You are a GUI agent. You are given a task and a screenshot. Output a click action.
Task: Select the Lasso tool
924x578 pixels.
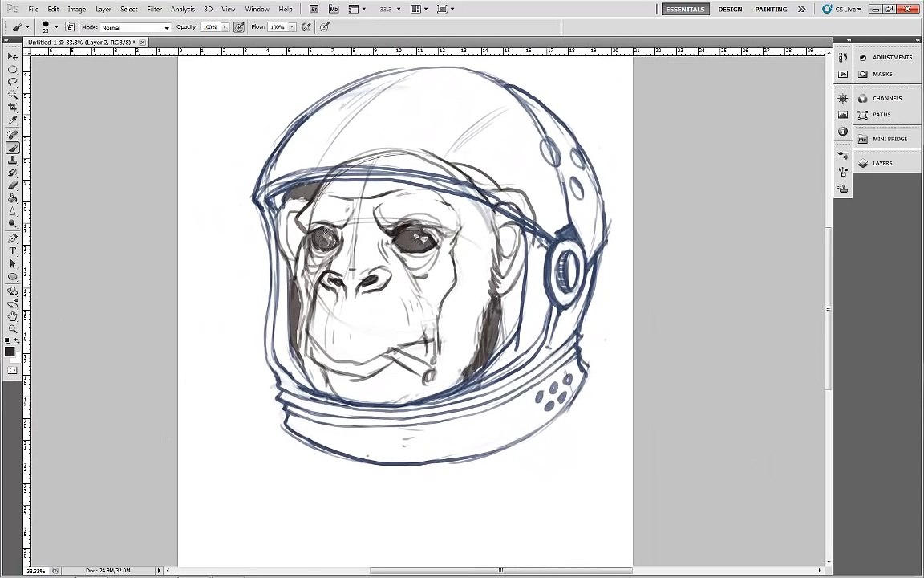click(x=12, y=83)
